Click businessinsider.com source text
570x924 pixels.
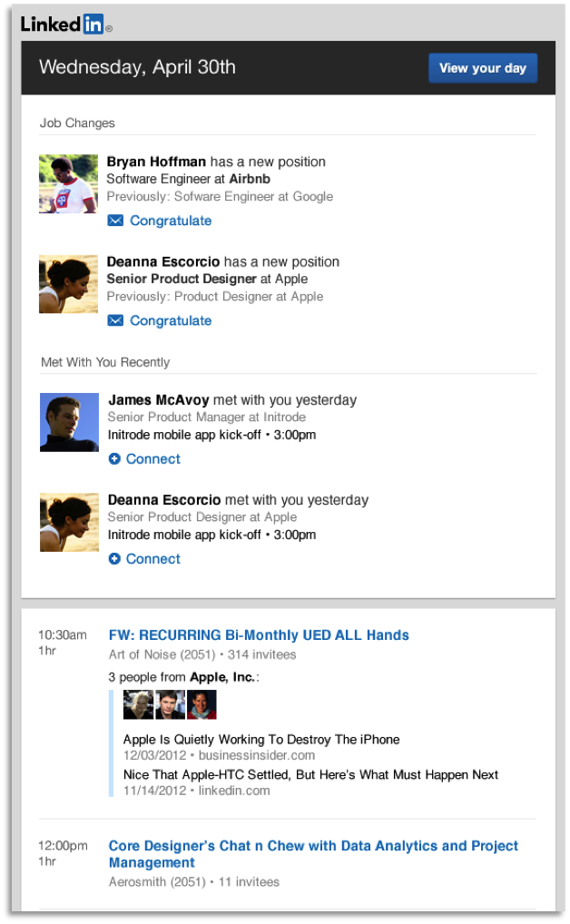257,755
